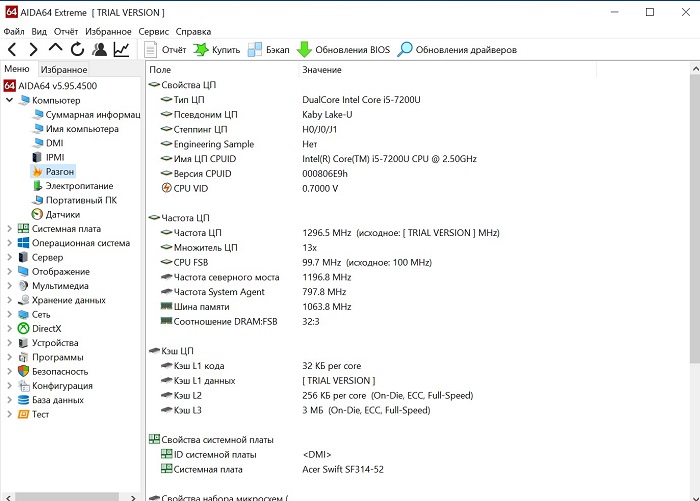Click the Устройства devices icon
700x501 pixels.
click(x=23, y=343)
